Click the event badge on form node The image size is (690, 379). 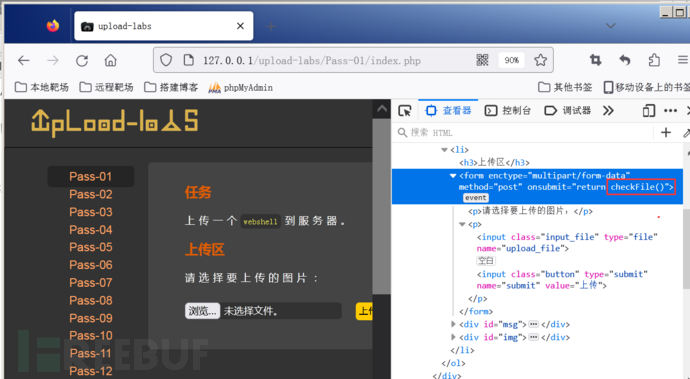476,198
